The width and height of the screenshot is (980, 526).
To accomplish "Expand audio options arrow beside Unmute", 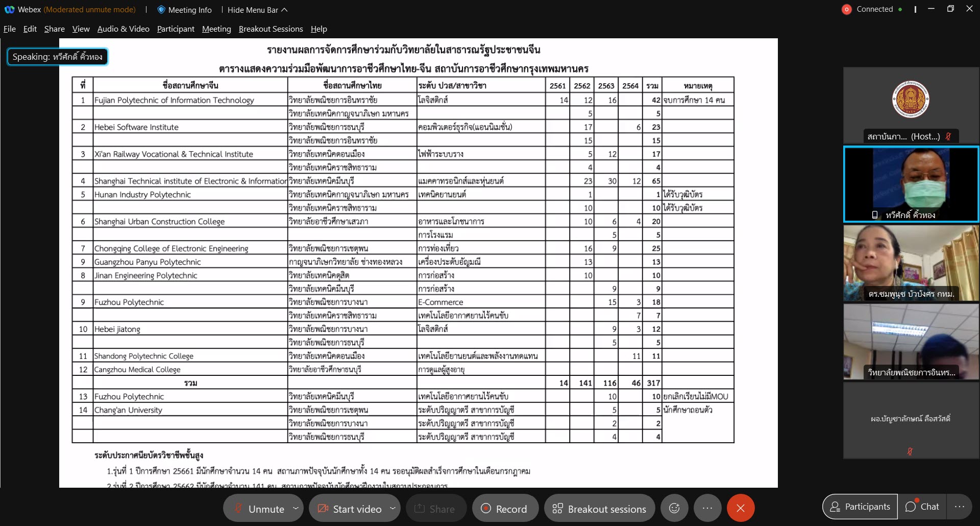I will [296, 508].
